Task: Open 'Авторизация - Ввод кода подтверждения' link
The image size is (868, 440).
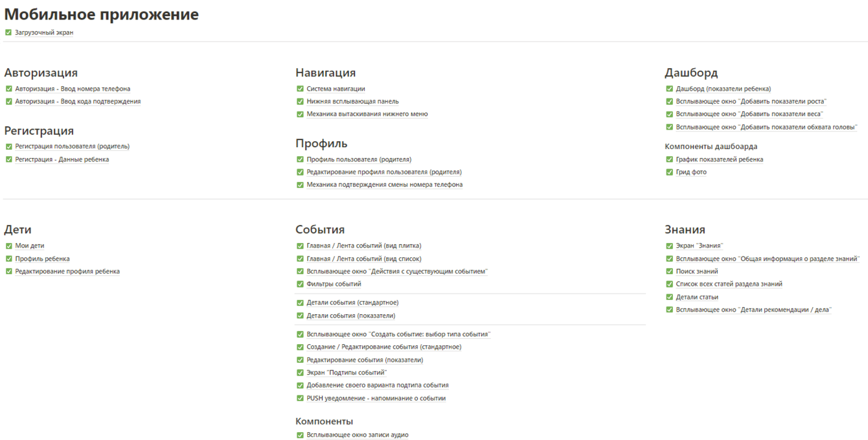Action: 78,102
